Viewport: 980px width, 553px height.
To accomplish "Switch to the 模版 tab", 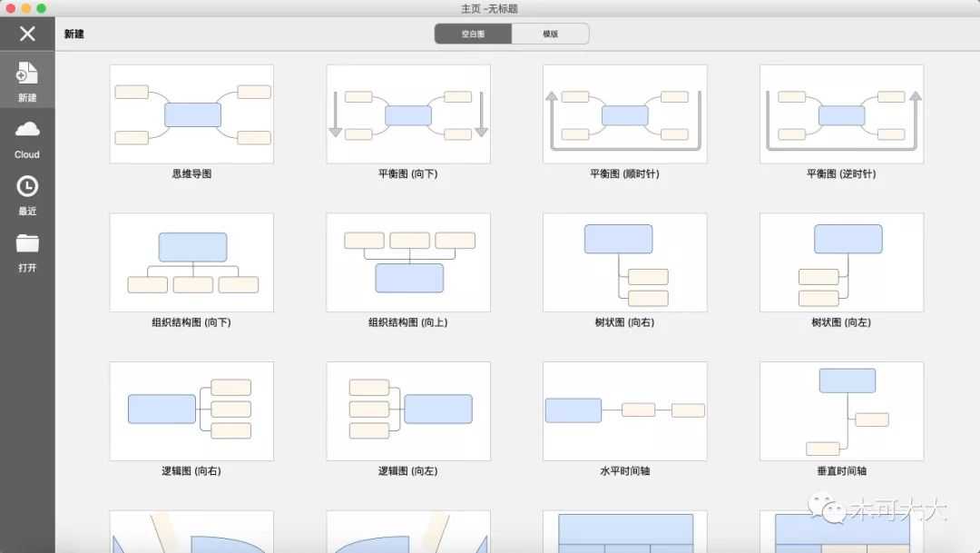I will point(550,34).
